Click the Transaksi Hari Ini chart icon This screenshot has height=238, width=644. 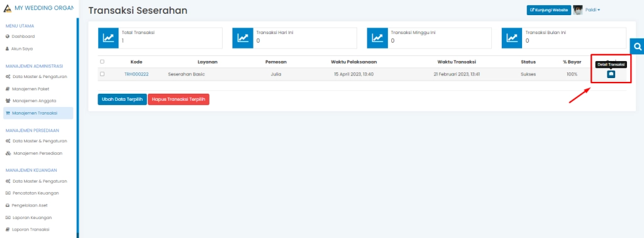[x=243, y=38]
